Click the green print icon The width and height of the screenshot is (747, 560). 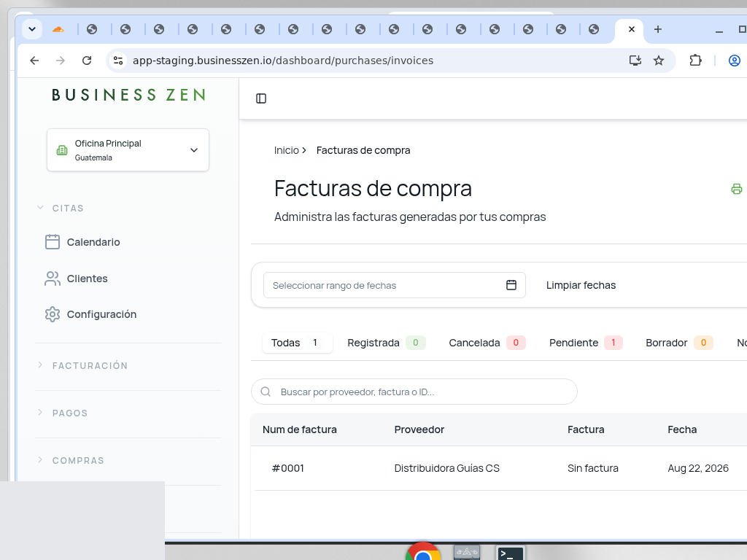tap(737, 189)
